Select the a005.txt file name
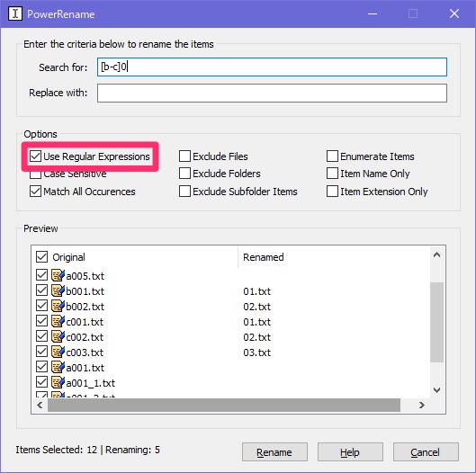 click(x=85, y=276)
